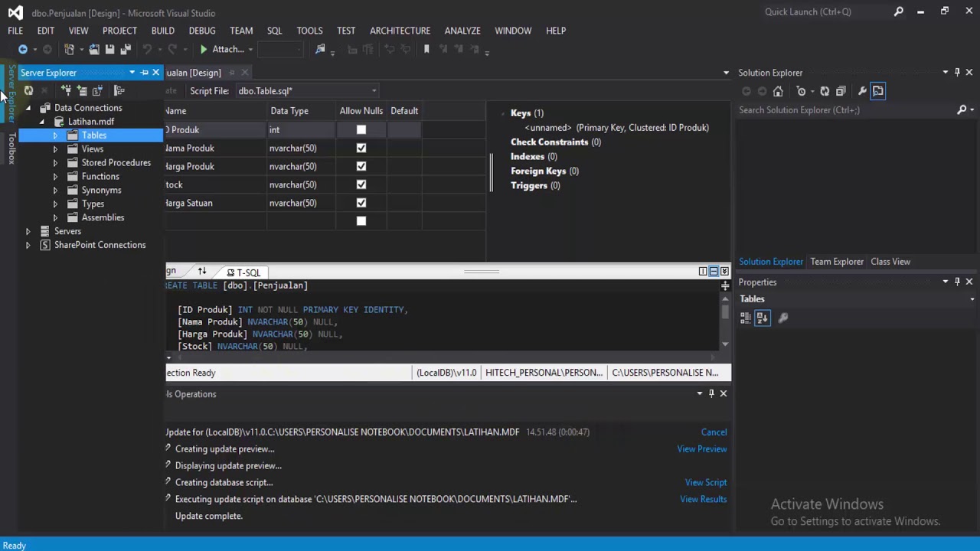Collapse the Latihan.mdf database node
Image resolution: width=980 pixels, height=551 pixels.
pos(42,122)
